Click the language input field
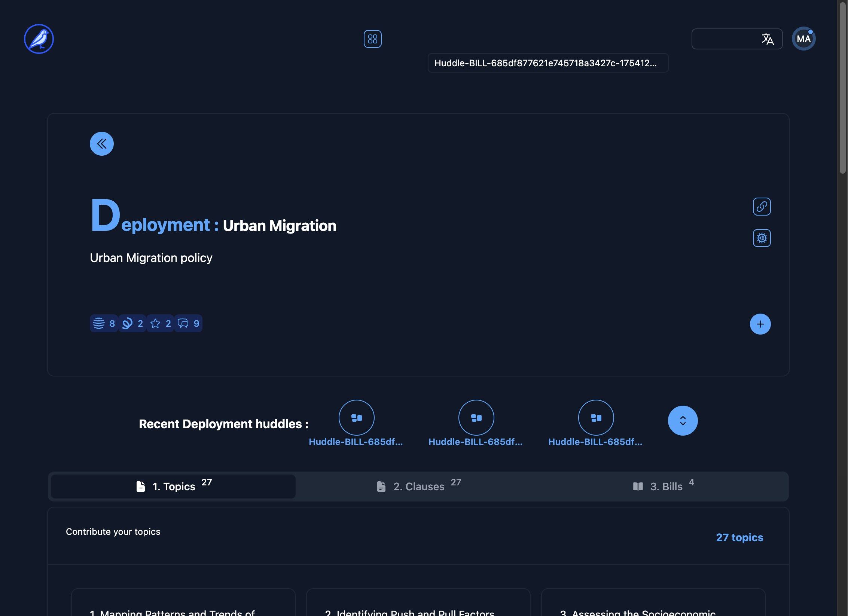 [x=724, y=39]
